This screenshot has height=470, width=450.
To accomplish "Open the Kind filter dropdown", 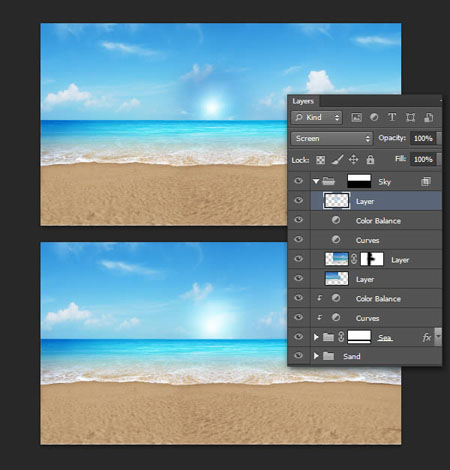I will click(317, 118).
